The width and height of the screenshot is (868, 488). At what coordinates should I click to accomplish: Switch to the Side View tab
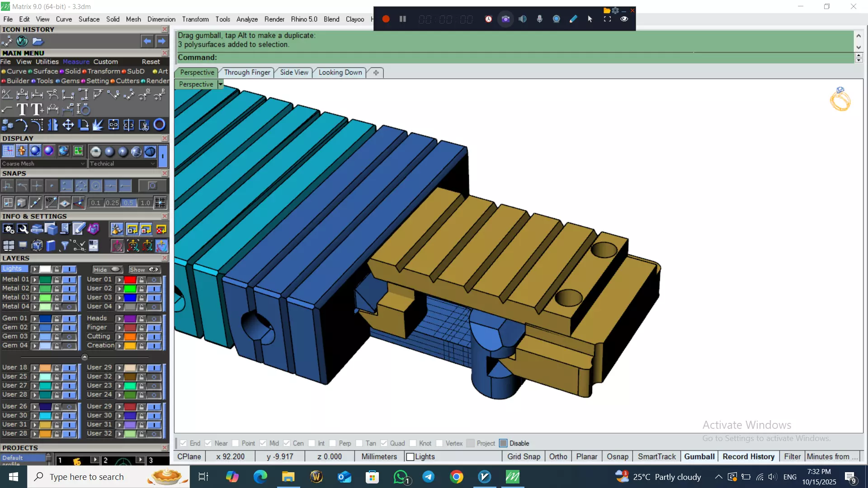pos(294,72)
